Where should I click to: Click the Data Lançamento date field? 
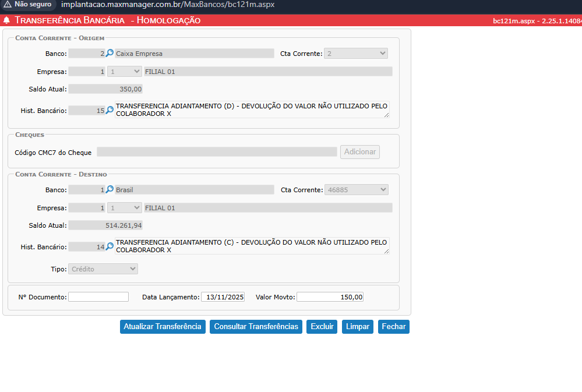click(x=223, y=297)
